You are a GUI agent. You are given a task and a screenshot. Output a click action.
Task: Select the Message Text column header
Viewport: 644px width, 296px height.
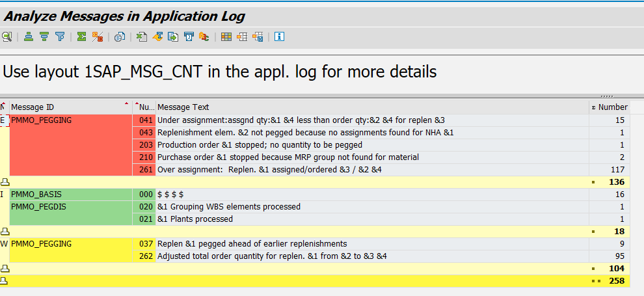(373, 107)
